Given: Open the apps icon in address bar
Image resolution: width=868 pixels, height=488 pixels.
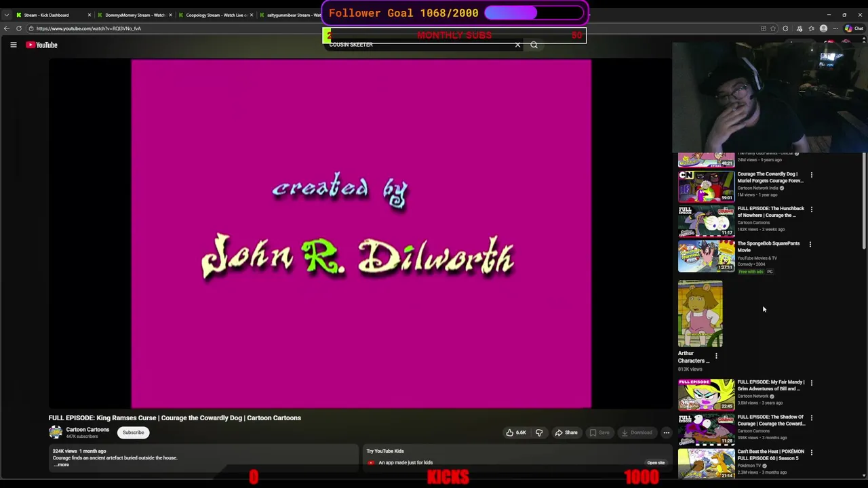Looking at the screenshot, I should click(764, 28).
